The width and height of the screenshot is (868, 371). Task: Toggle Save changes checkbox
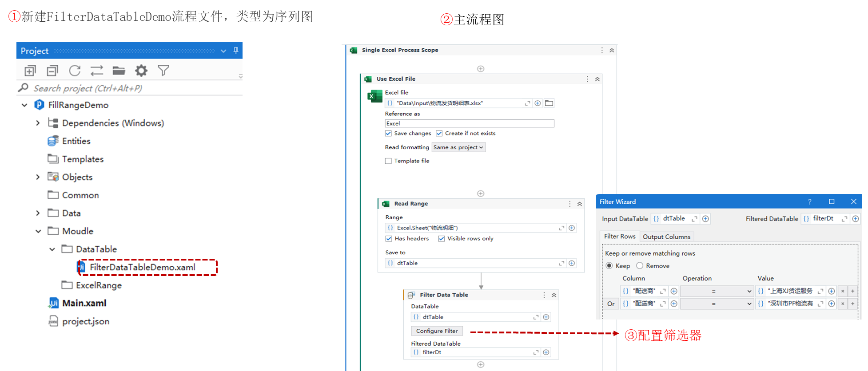(x=388, y=133)
